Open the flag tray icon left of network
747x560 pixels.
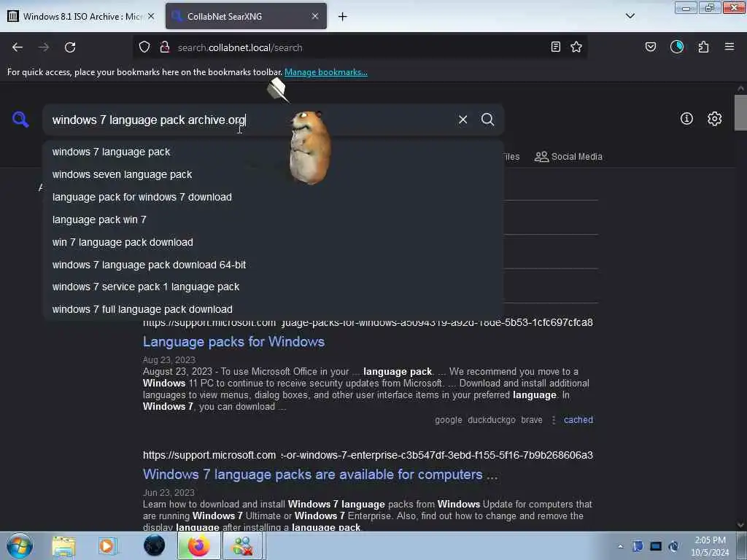638,546
